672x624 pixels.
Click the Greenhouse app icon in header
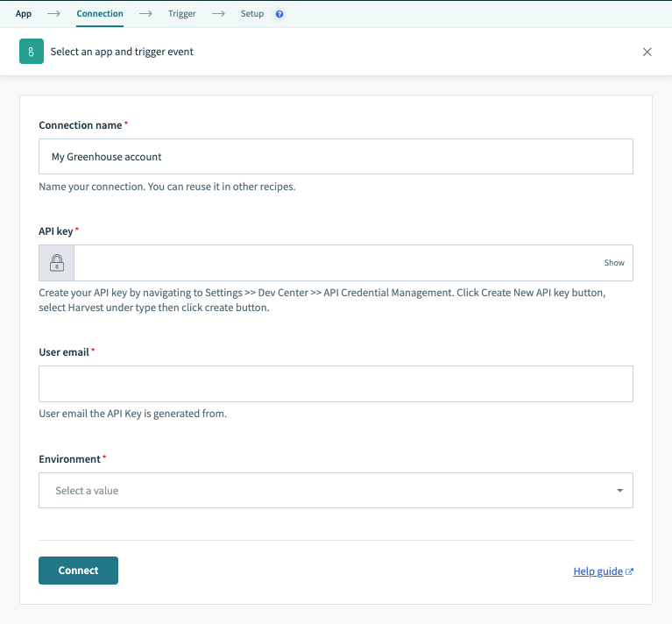click(32, 52)
